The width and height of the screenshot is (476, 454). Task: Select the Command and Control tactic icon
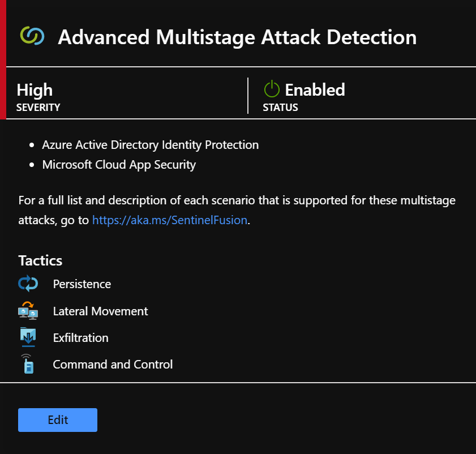point(28,364)
